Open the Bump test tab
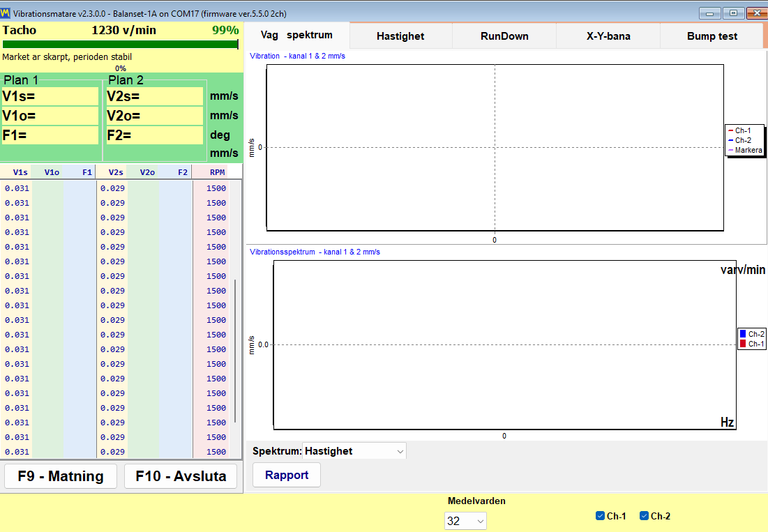Screen dimensions: 768x532 (711, 36)
